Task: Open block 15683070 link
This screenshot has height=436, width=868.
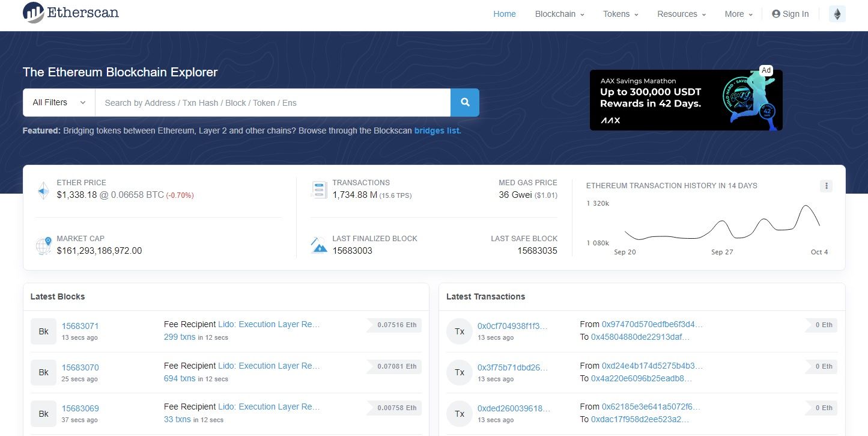Action: pos(80,367)
